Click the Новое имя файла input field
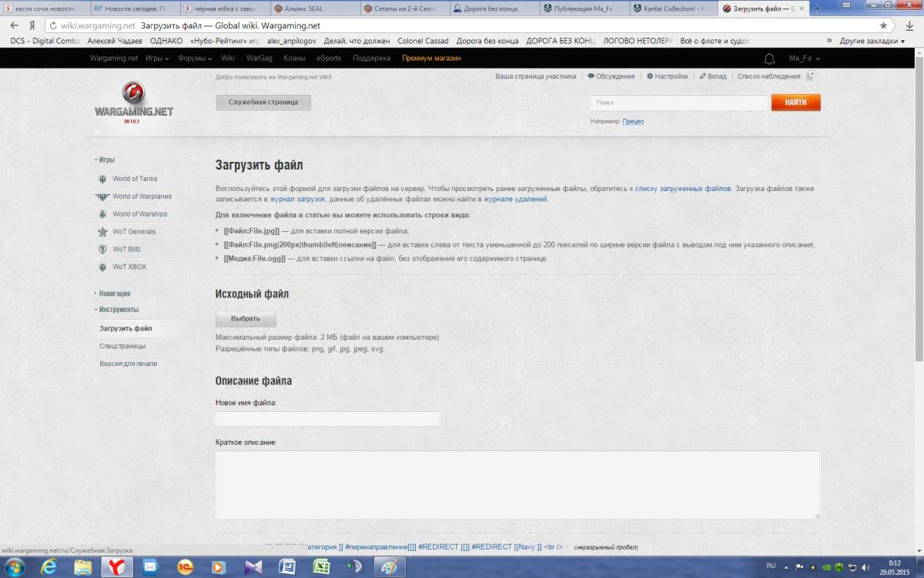 (327, 418)
